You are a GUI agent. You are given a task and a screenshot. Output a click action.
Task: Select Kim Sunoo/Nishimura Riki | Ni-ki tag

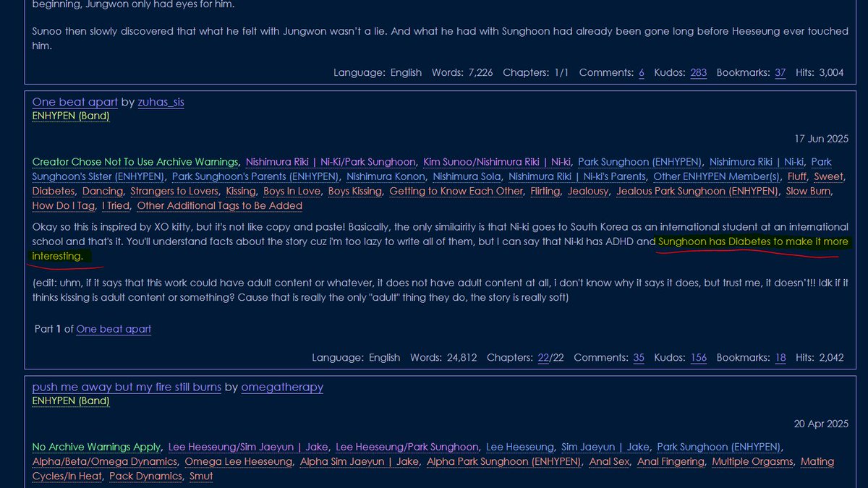pos(497,162)
